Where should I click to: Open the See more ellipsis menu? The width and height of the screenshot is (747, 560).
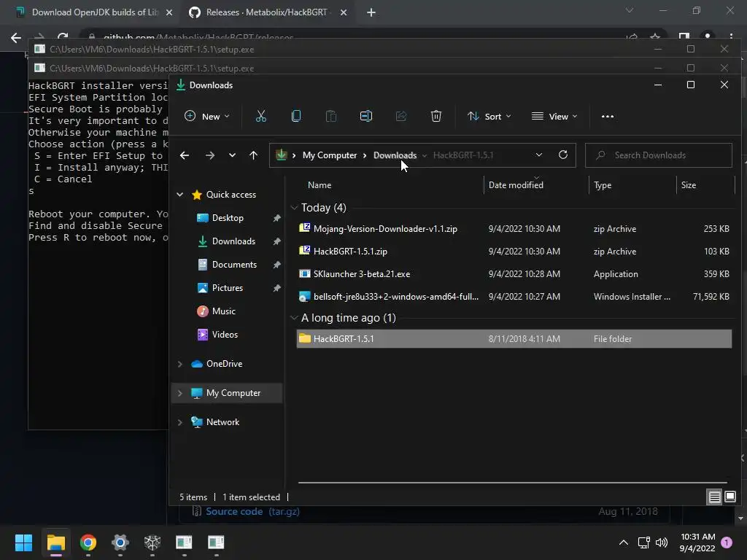pos(608,116)
